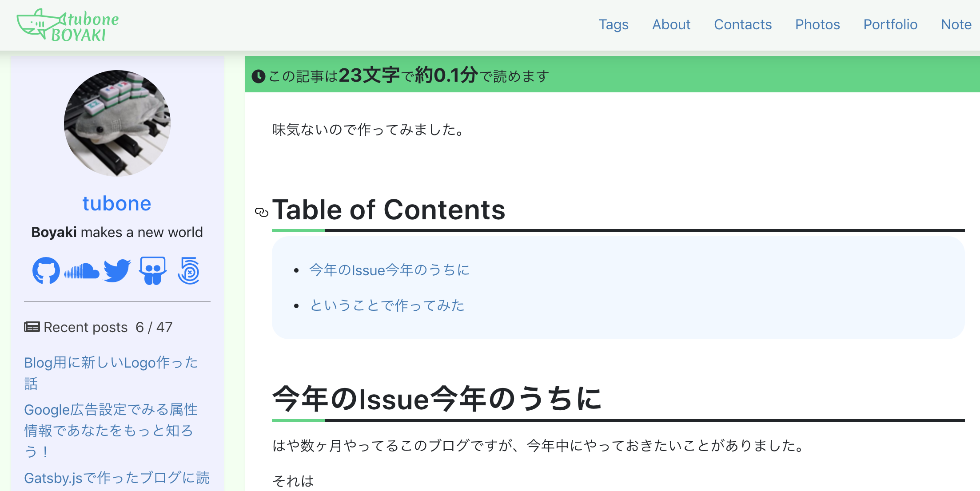The height and width of the screenshot is (491, 980).
Task: Click the clock icon in reading time banner
Action: pos(259,76)
